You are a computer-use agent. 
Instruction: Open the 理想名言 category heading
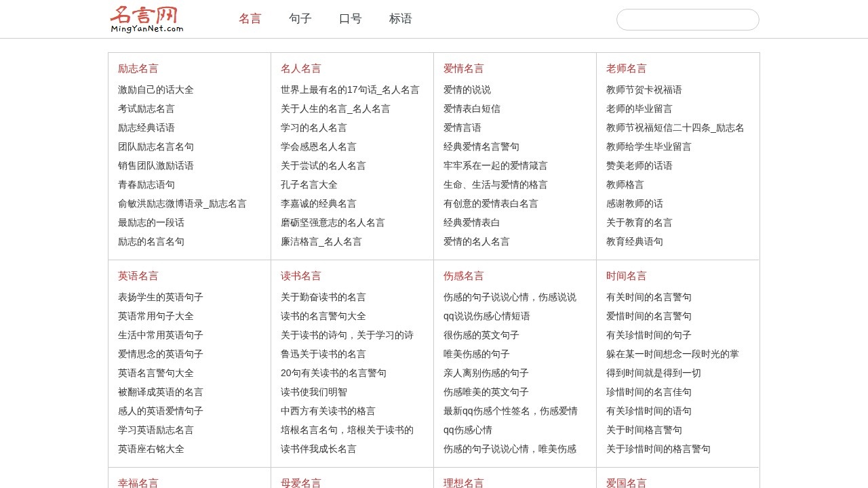(x=464, y=483)
